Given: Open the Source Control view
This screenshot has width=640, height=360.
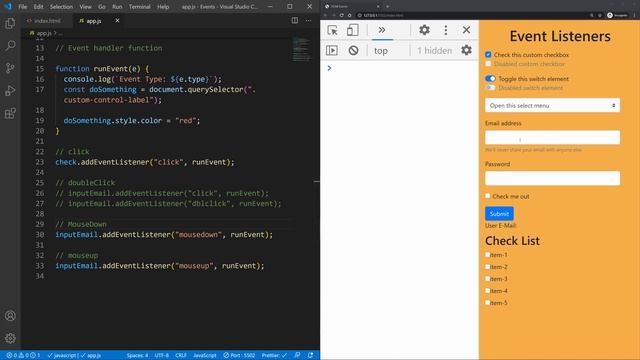Looking at the screenshot, I should point(10,68).
